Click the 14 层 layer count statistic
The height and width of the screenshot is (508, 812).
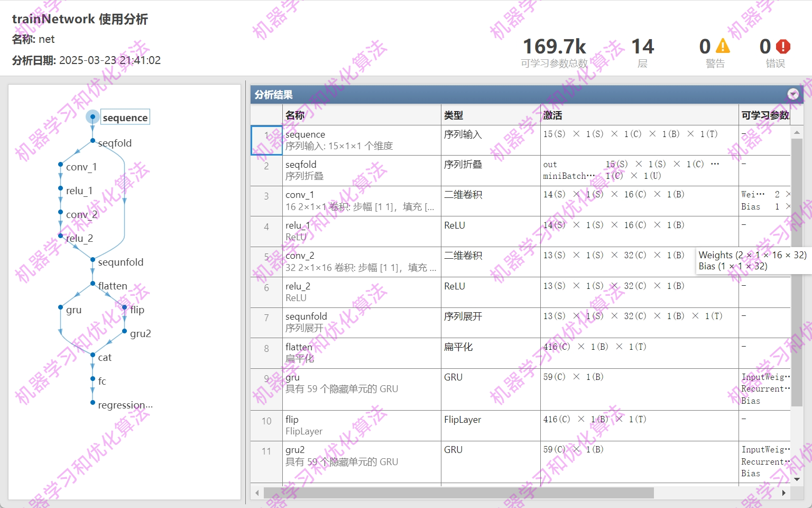coord(642,47)
